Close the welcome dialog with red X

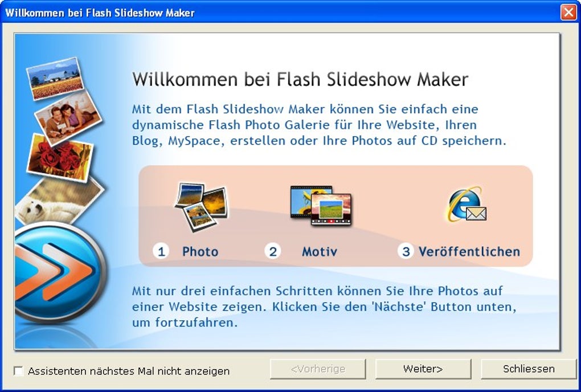[x=568, y=12]
